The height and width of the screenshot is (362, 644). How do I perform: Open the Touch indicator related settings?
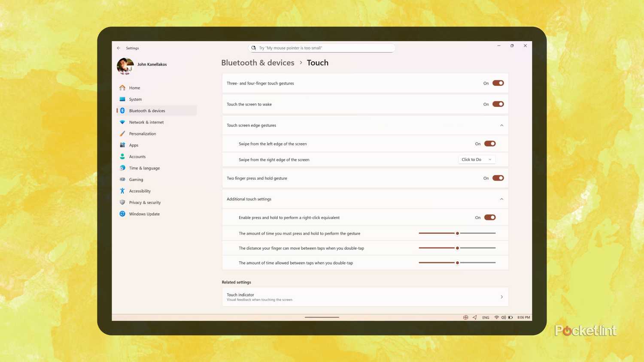click(365, 296)
